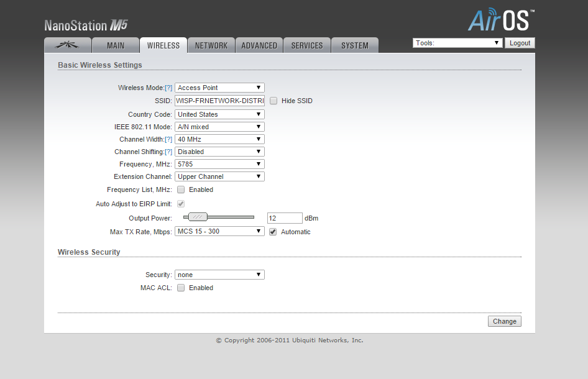Open the NETWORK tab
This screenshot has width=588, height=379.
coord(211,45)
